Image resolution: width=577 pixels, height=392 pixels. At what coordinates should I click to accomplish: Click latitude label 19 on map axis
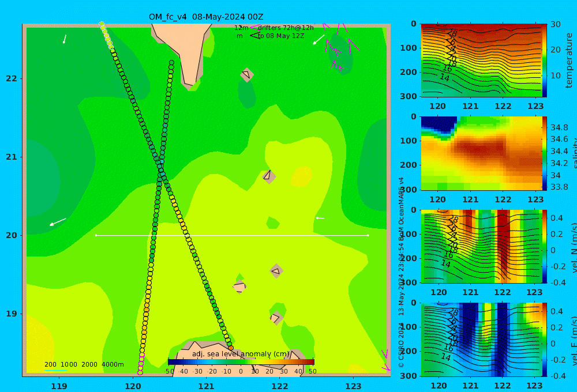[x=12, y=314]
